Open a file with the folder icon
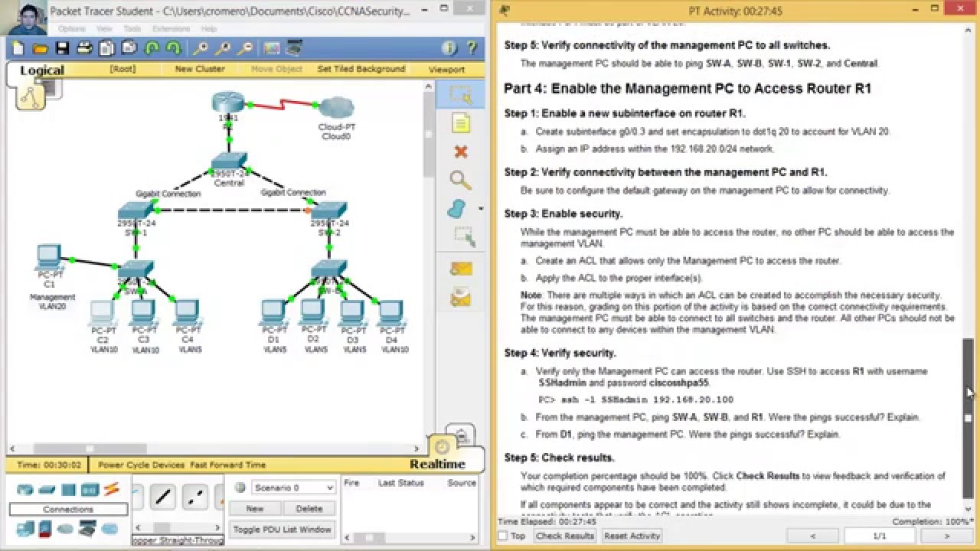Viewport: 980px width, 551px height. (41, 48)
